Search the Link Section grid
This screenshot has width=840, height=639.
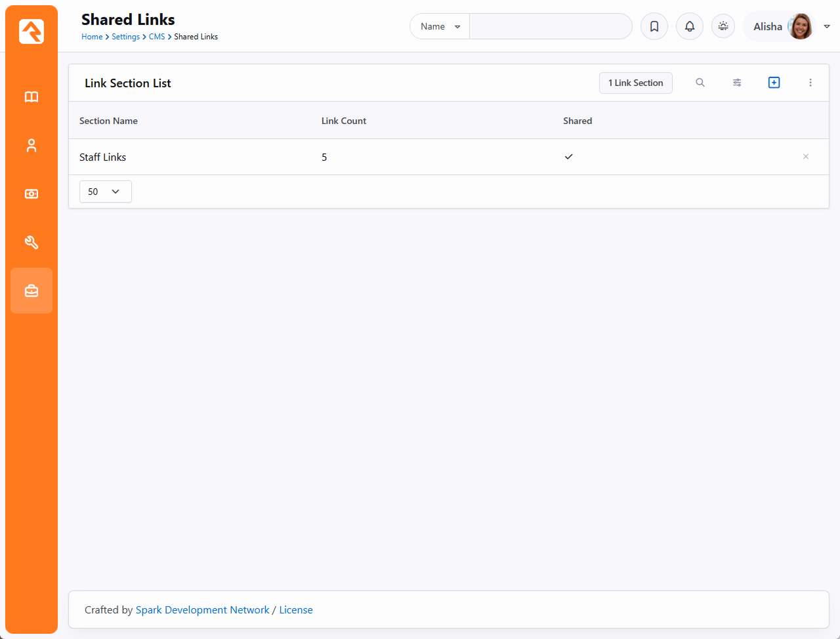(700, 83)
